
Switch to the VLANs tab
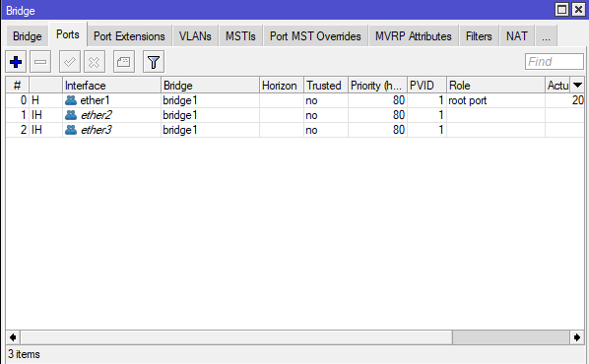point(195,36)
